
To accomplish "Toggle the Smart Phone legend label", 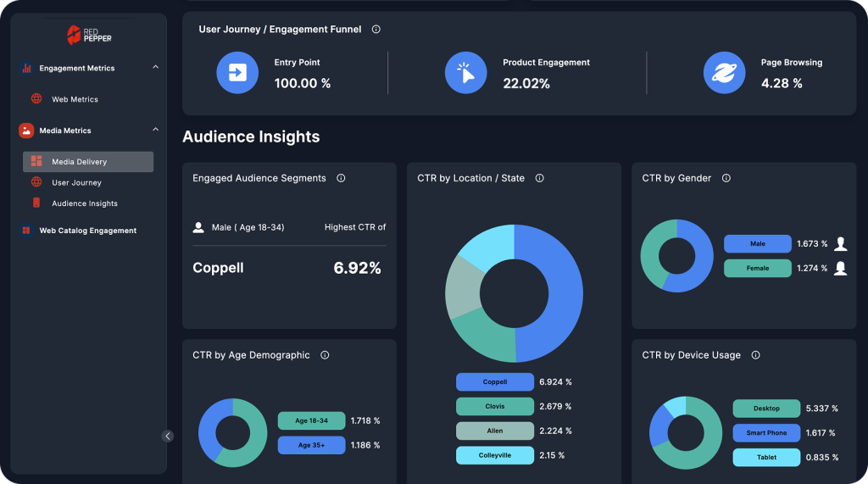I will 766,433.
